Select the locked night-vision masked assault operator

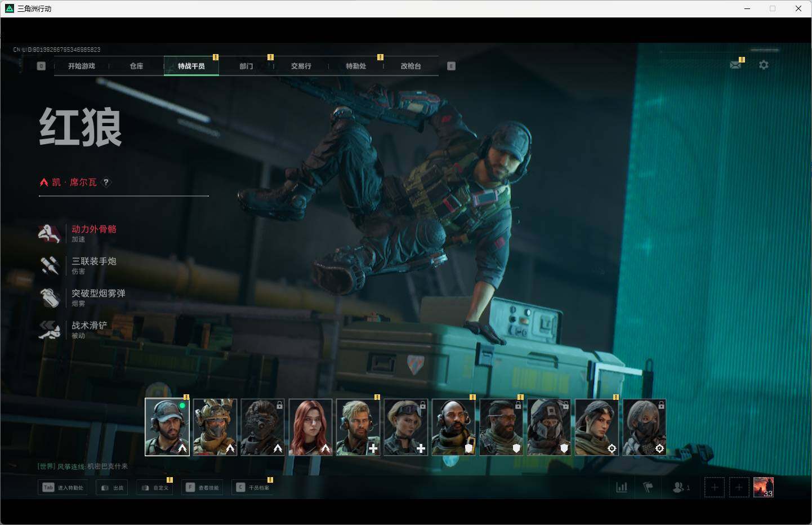pyautogui.click(x=263, y=427)
